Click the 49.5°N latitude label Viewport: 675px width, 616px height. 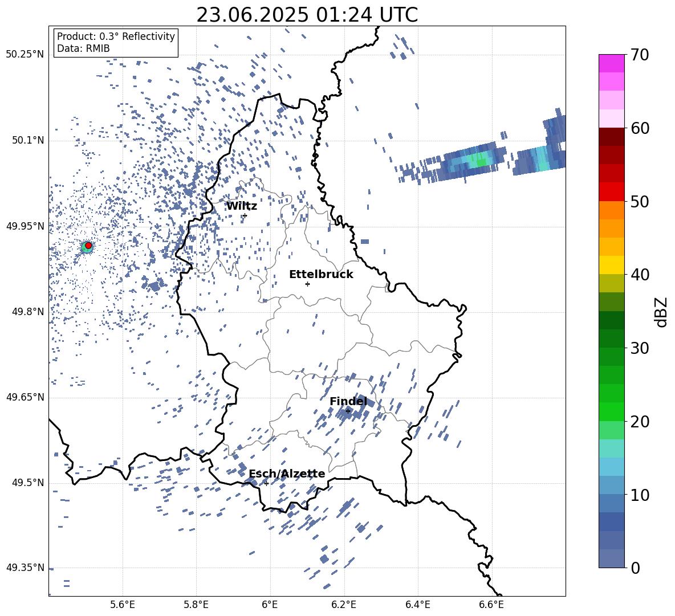[29, 482]
